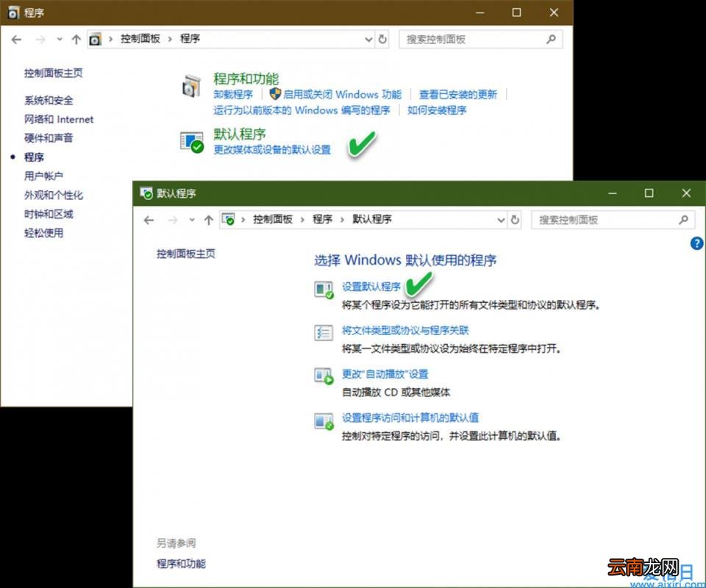Select 默认程序 breadcrumb segment
The width and height of the screenshot is (706, 588).
[372, 219]
